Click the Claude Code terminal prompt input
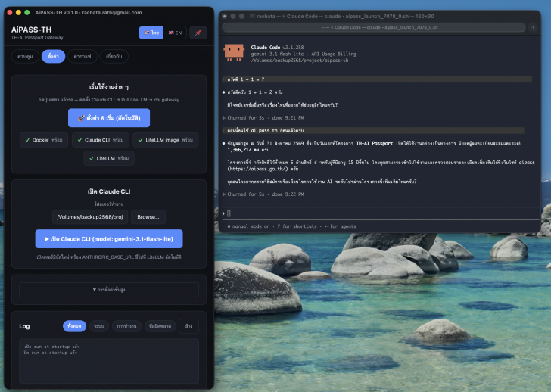The width and height of the screenshot is (551, 392). (379, 213)
